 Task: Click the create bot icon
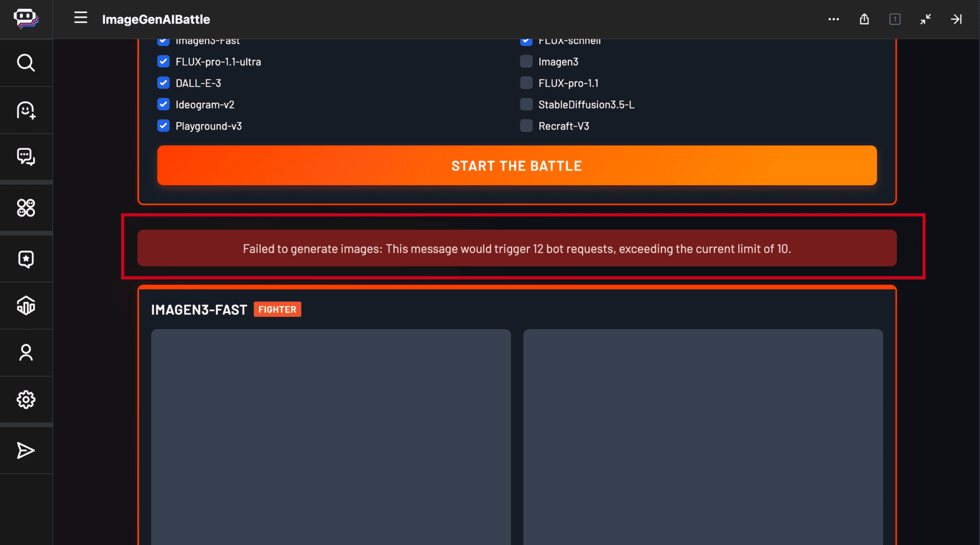click(26, 110)
